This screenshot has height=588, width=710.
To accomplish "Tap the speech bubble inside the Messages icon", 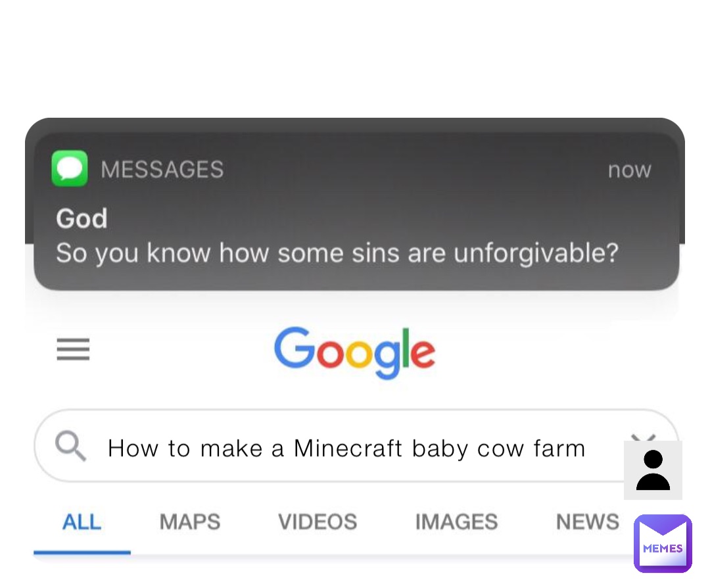I will coord(68,167).
